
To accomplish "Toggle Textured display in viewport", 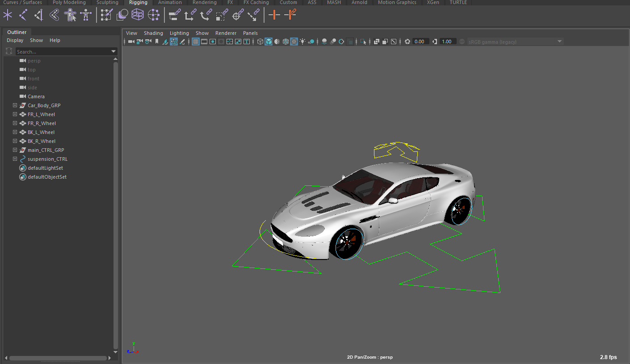I will click(294, 42).
